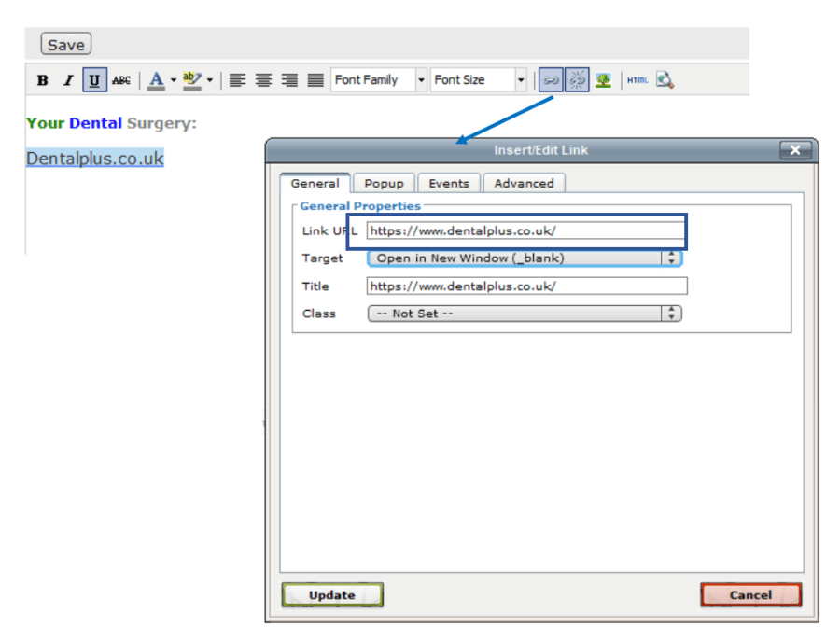Click the insert/edit link icon
This screenshot has height=641, width=840.
(x=552, y=80)
